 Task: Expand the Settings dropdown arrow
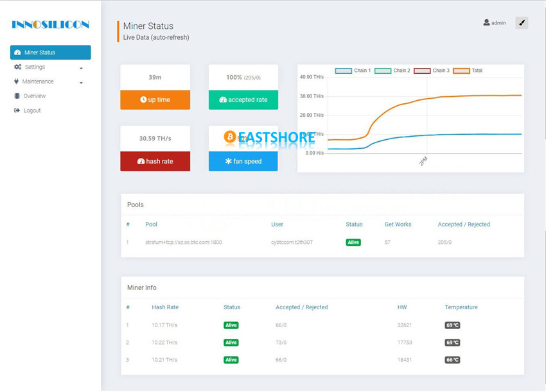[81, 68]
